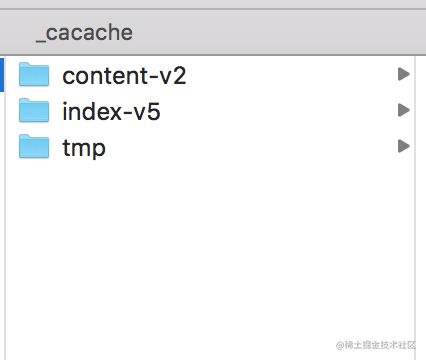Click the blue selection strip at left edge
Image resolution: width=426 pixels, height=360 pixels.
click(2, 74)
